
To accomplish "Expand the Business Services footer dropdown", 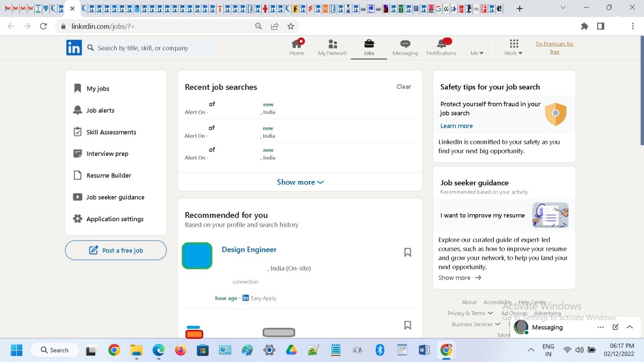I will pos(476,324).
